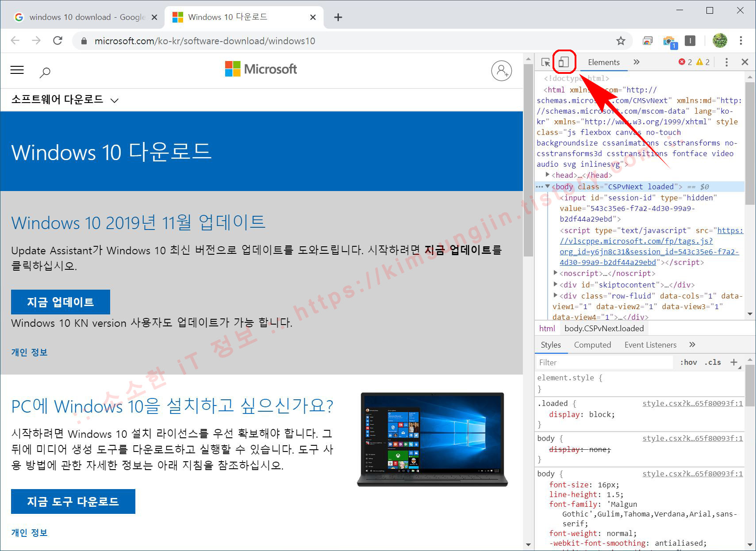Click the cast-style extension icon in toolbar
756x551 pixels.
tap(648, 41)
